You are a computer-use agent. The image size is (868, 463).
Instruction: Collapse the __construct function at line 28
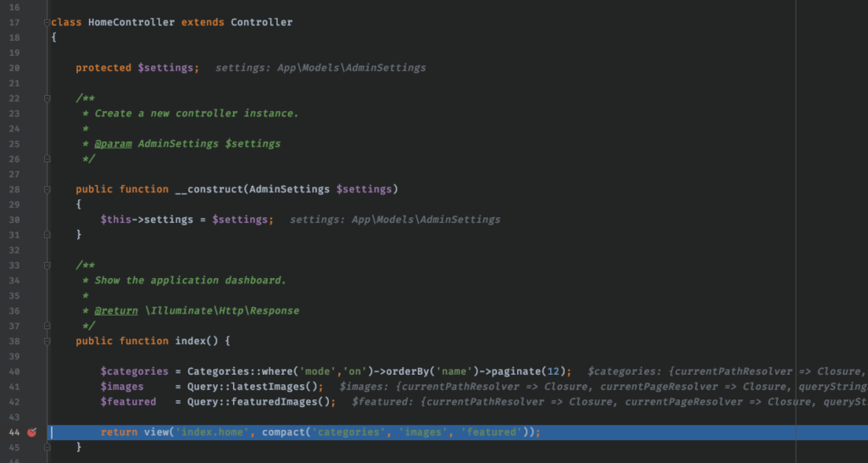(48, 188)
